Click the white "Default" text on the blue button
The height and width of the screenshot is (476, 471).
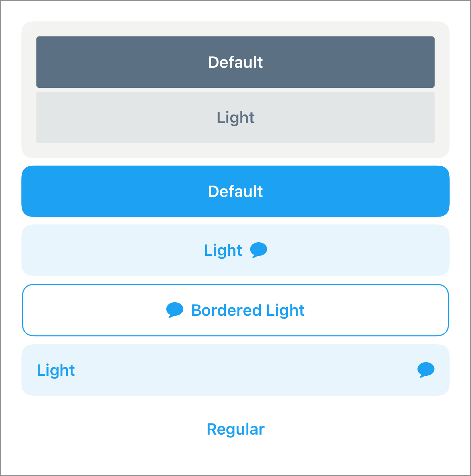tap(235, 192)
